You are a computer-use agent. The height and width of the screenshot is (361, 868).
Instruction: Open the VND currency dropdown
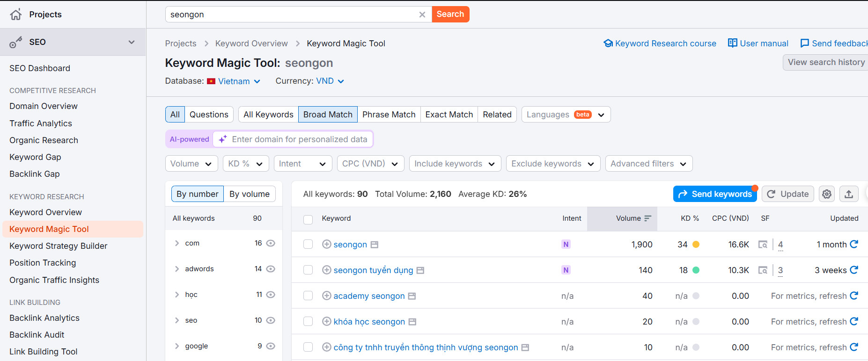tap(330, 81)
